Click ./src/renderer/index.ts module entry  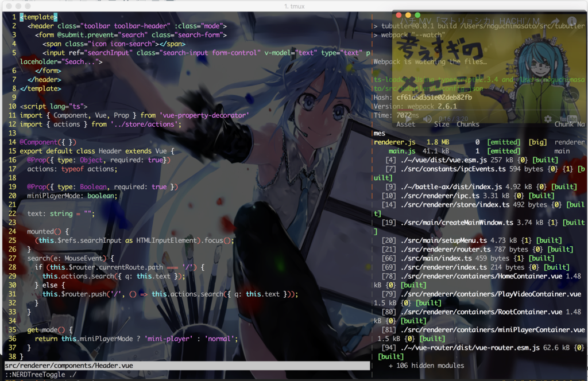pyautogui.click(x=443, y=267)
